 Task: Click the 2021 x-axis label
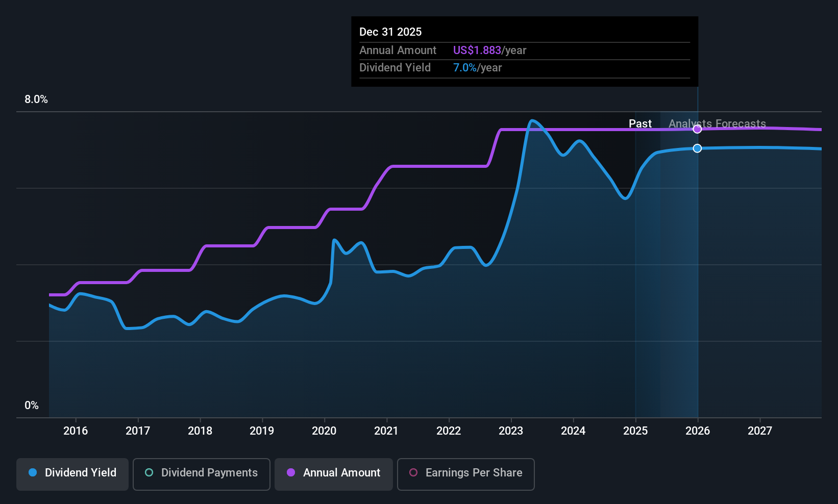(386, 431)
